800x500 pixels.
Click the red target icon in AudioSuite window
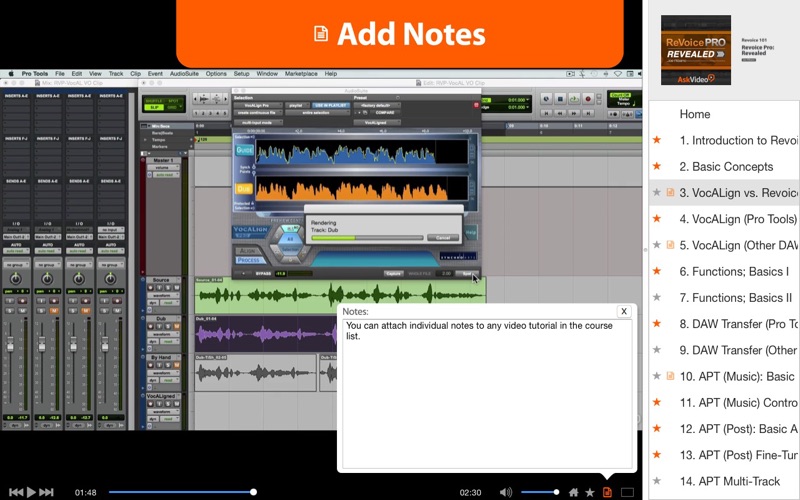tap(476, 105)
